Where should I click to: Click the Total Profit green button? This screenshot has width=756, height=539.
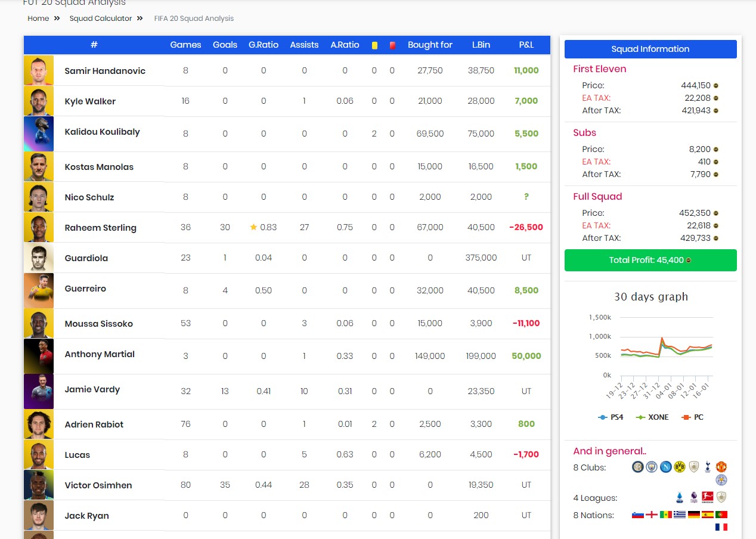point(650,261)
